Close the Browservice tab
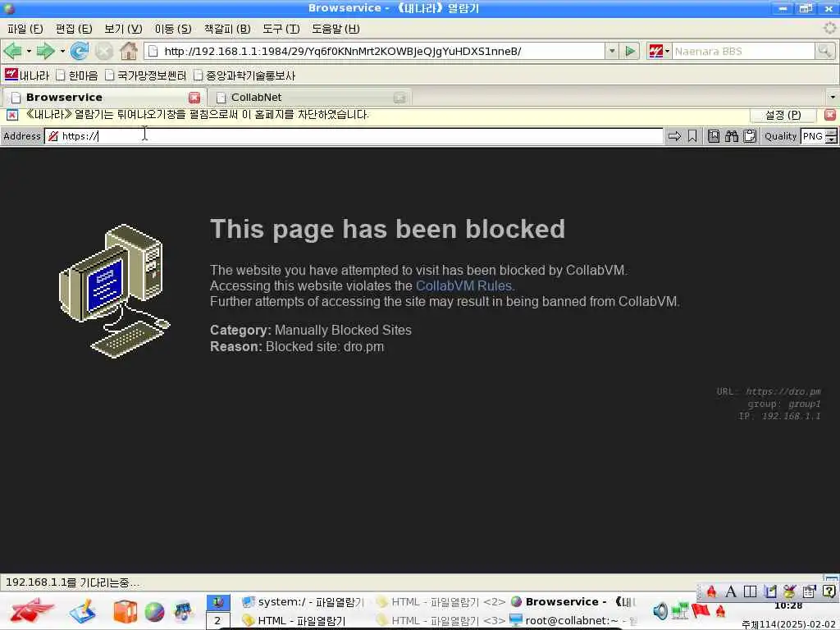This screenshot has height=630, width=840. coord(194,98)
